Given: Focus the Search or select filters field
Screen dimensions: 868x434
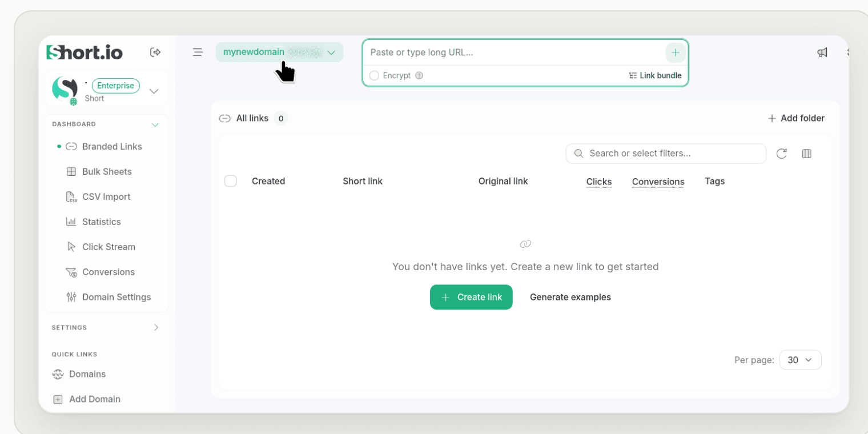Looking at the screenshot, I should [666, 153].
